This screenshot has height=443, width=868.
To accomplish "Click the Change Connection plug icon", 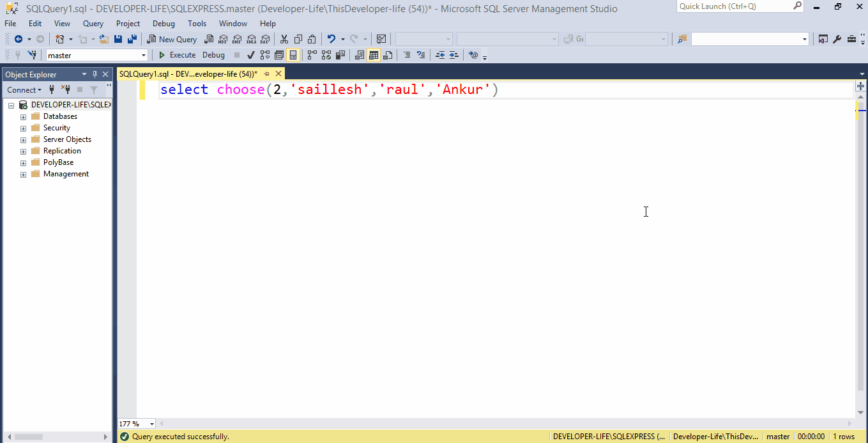I will [x=33, y=55].
